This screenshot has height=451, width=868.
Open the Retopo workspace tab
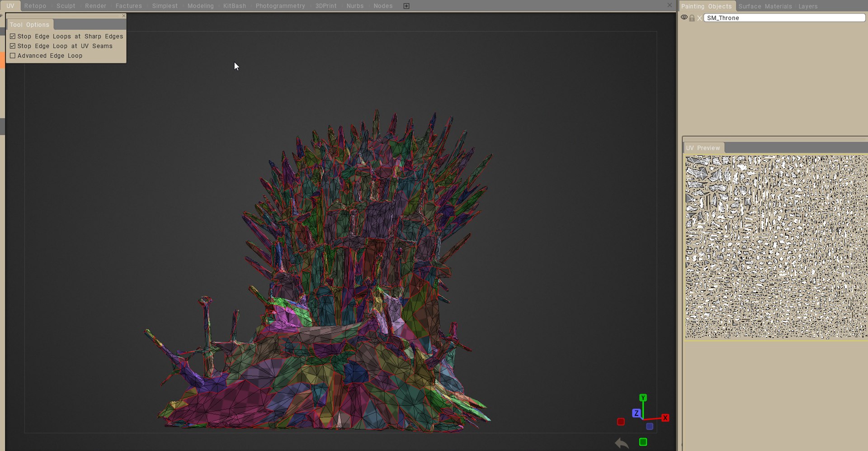point(35,6)
